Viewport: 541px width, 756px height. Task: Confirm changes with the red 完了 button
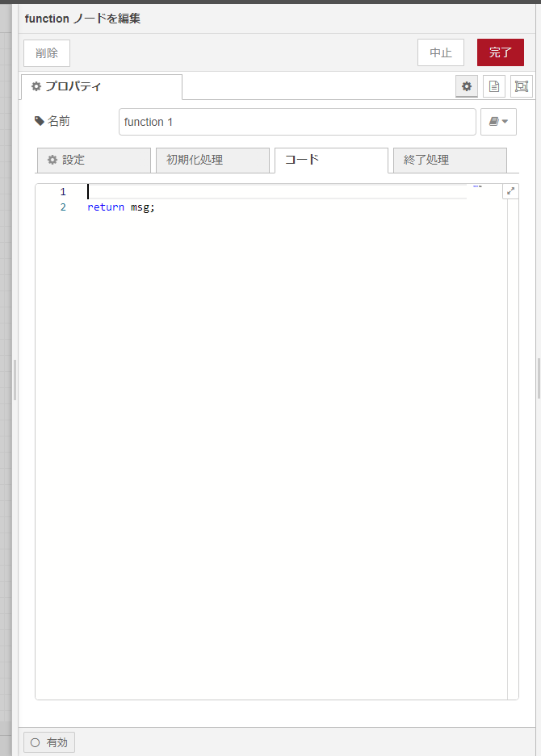(501, 52)
